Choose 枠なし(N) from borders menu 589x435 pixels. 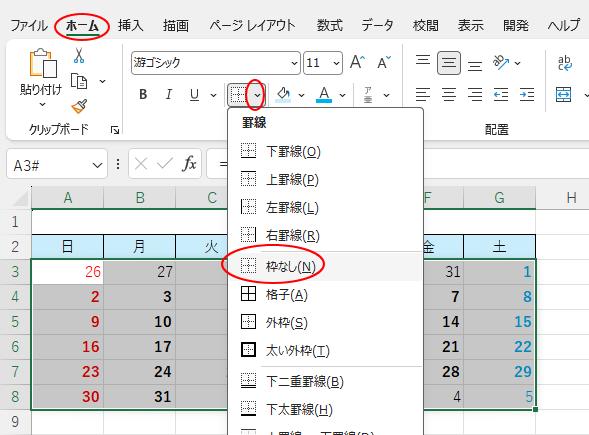[325, 267]
